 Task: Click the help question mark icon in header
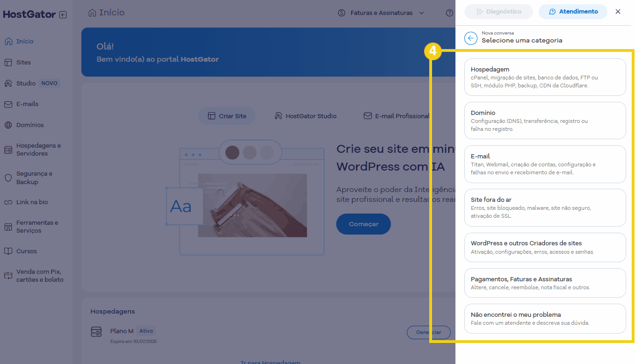(x=449, y=13)
